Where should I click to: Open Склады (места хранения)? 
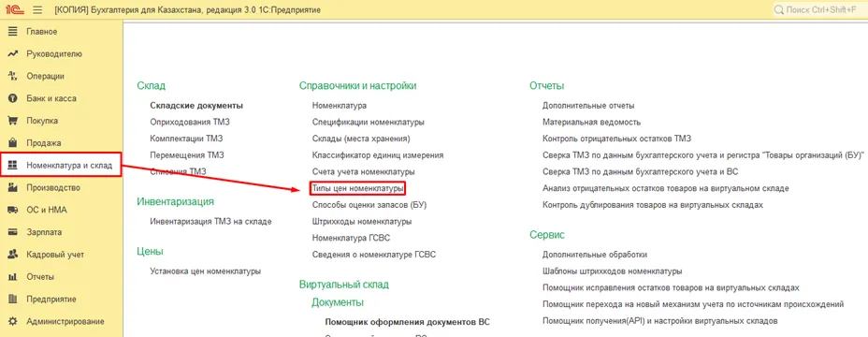click(361, 139)
